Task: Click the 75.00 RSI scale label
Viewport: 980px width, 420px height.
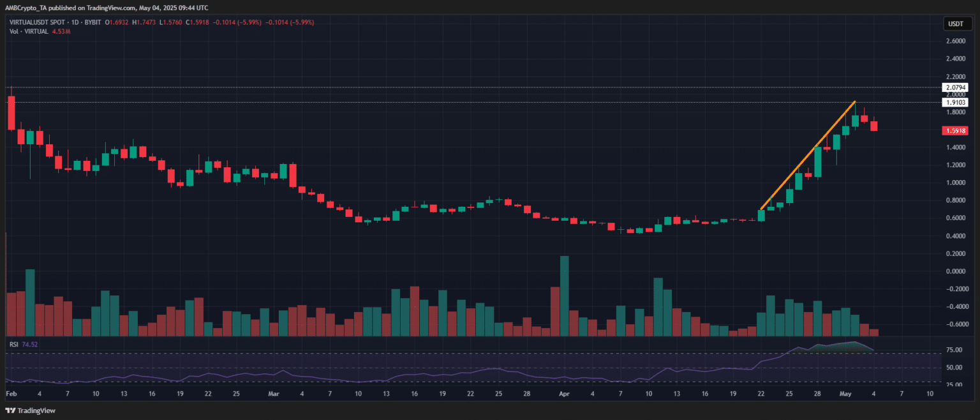Action: pyautogui.click(x=954, y=350)
